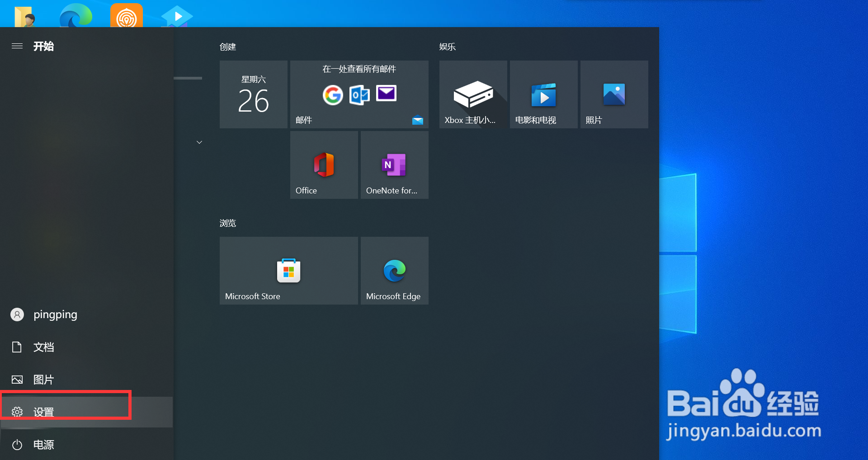This screenshot has height=460, width=868.
Task: Click the app list scrollbar thumb
Action: coord(188,78)
